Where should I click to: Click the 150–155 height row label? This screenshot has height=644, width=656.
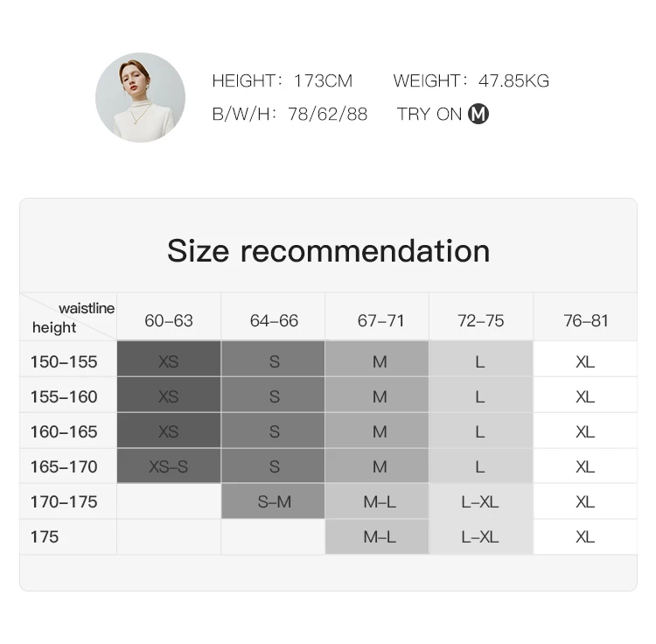pyautogui.click(x=64, y=361)
